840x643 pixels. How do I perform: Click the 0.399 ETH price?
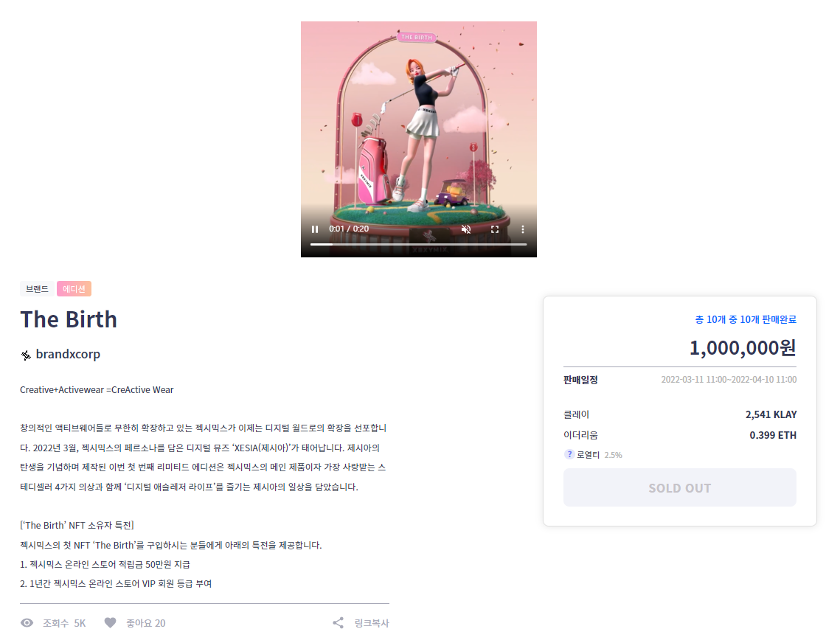click(773, 435)
